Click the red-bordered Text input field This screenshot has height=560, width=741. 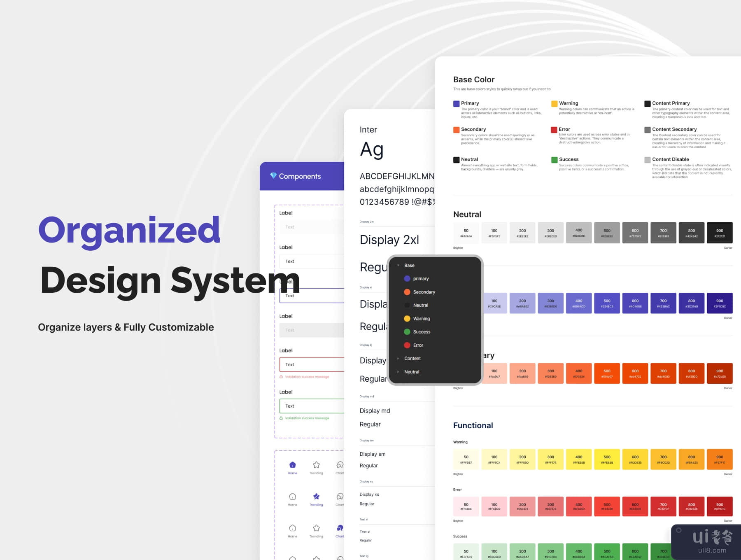[x=312, y=365]
